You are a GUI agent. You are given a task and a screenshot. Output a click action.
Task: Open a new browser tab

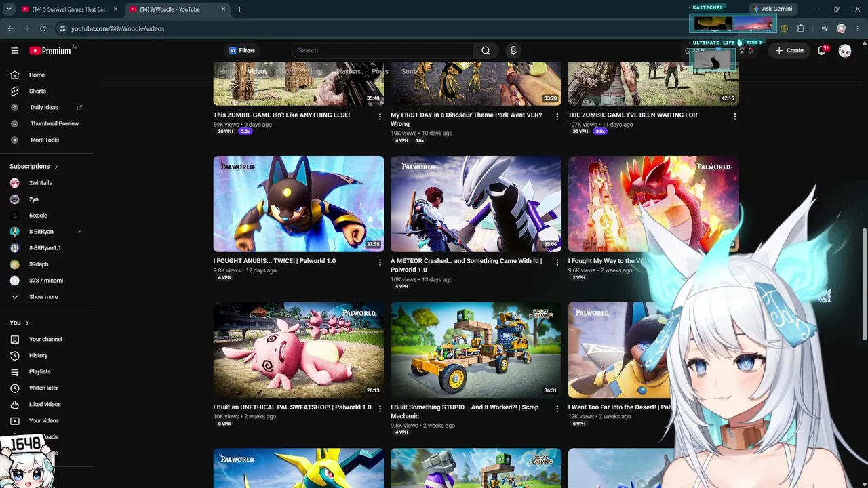239,9
